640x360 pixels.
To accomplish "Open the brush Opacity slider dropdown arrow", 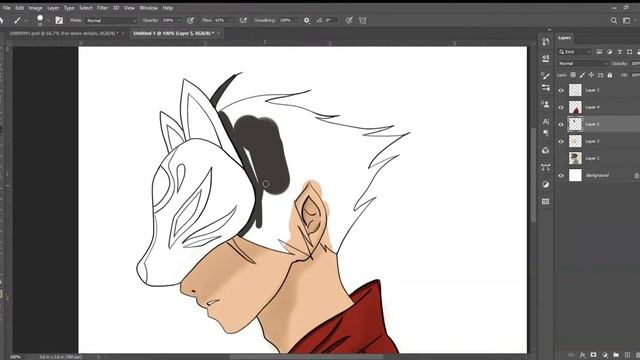I will [178, 20].
